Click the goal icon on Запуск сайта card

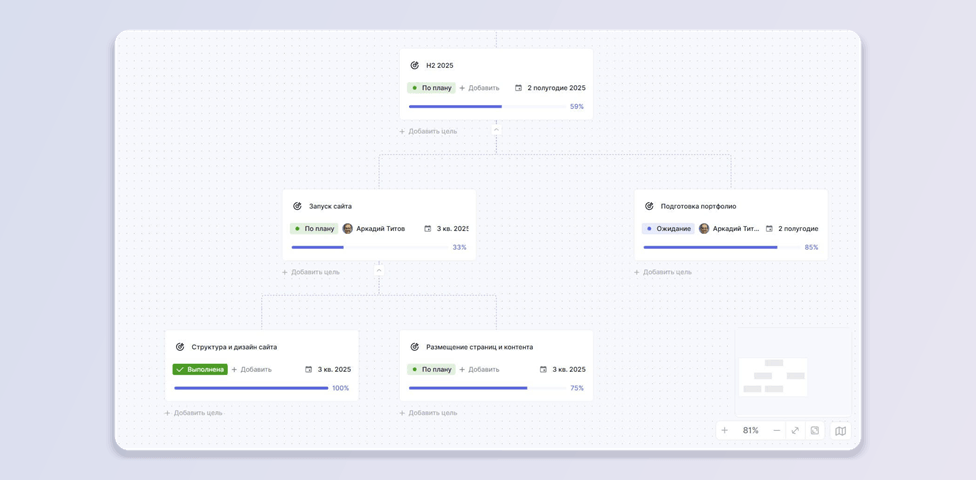(x=297, y=206)
